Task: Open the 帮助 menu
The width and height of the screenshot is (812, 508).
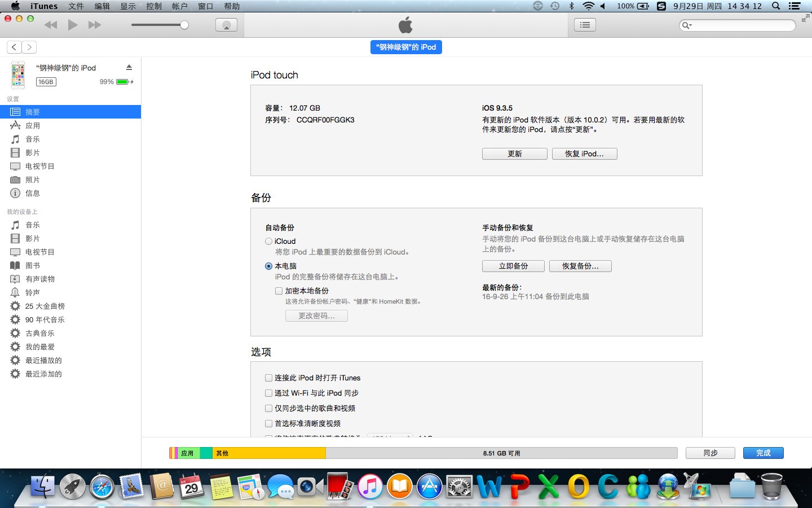Action: [232, 6]
